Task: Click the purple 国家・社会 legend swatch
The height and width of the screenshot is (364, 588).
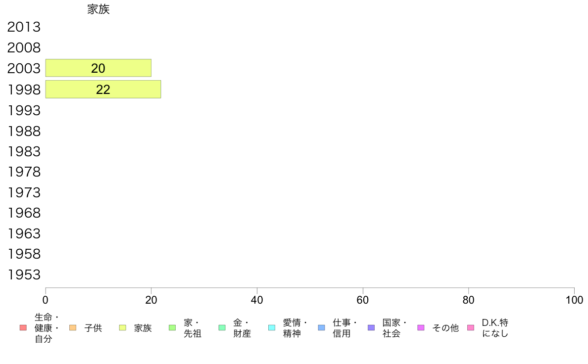Action: 371,328
